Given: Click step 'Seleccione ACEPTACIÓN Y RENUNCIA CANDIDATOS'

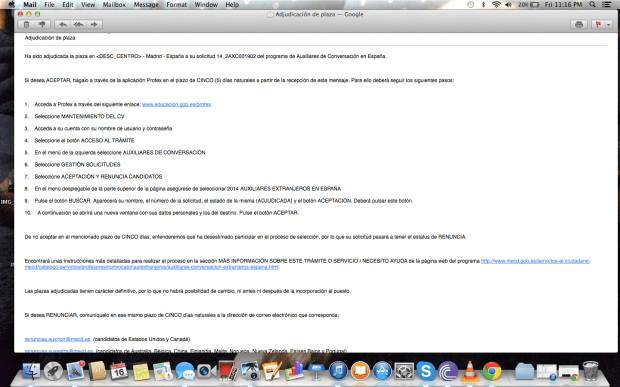Looking at the screenshot, I should 98,177.
